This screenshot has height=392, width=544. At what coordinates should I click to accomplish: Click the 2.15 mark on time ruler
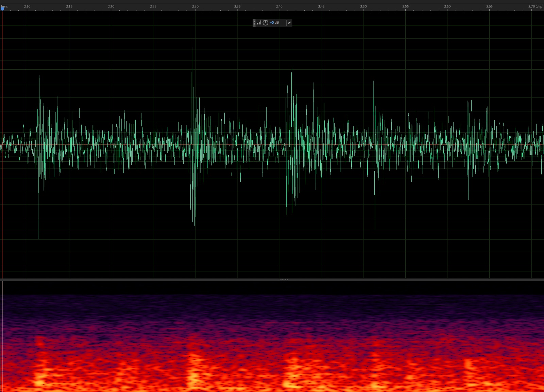tap(69, 6)
